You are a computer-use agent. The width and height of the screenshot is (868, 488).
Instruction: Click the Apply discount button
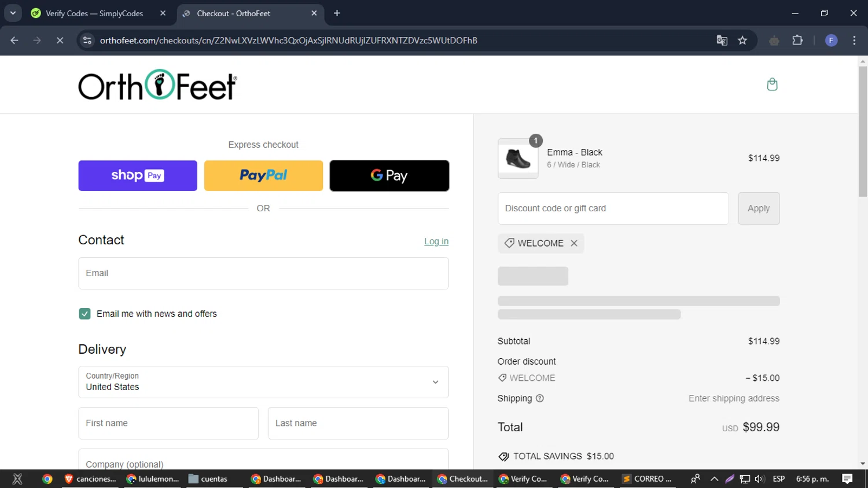coord(759,208)
